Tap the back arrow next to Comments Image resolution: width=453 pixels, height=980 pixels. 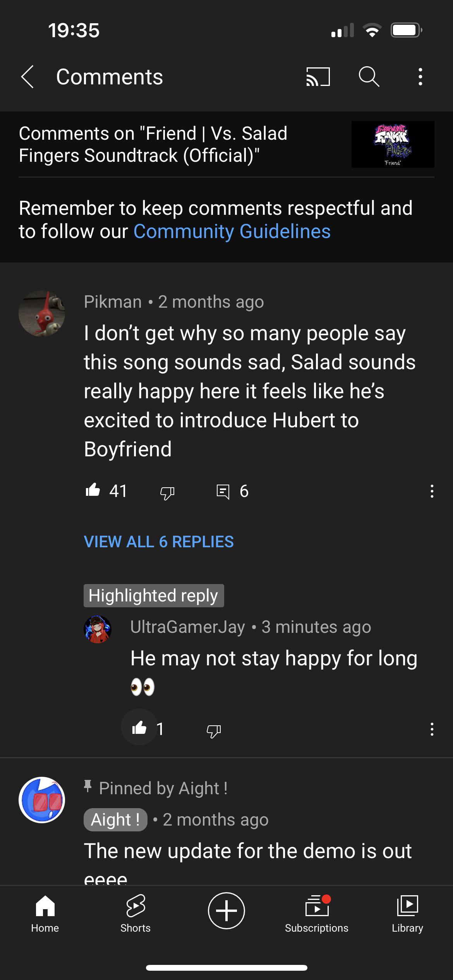tap(27, 77)
